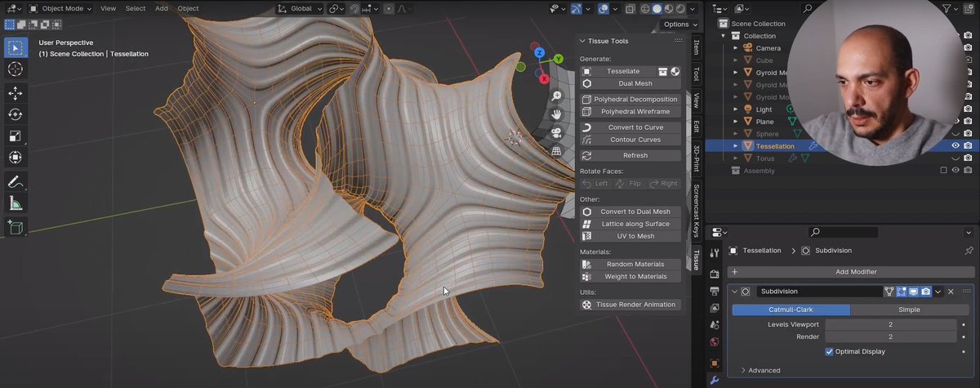Open the Tool properties tab icon
Viewport: 980px width, 388px height.
715,253
